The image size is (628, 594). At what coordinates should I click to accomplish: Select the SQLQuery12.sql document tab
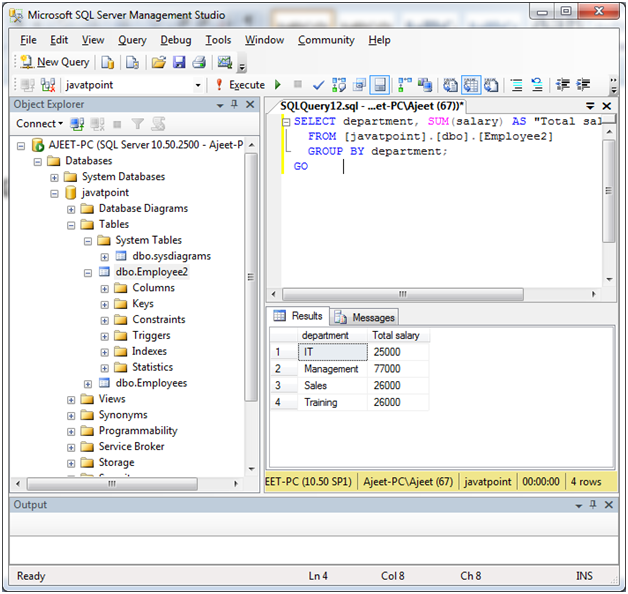(x=371, y=106)
